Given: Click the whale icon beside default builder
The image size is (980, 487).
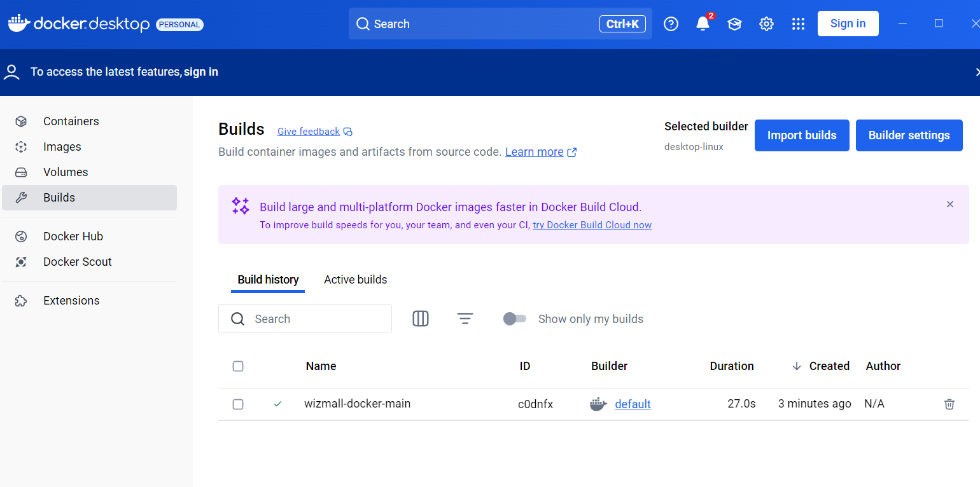Looking at the screenshot, I should pos(598,404).
